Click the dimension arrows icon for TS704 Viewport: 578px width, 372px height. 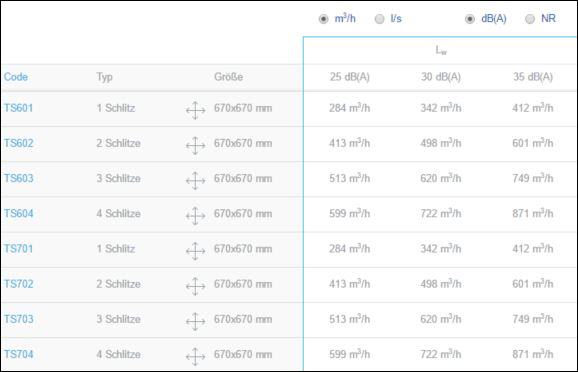195,357
